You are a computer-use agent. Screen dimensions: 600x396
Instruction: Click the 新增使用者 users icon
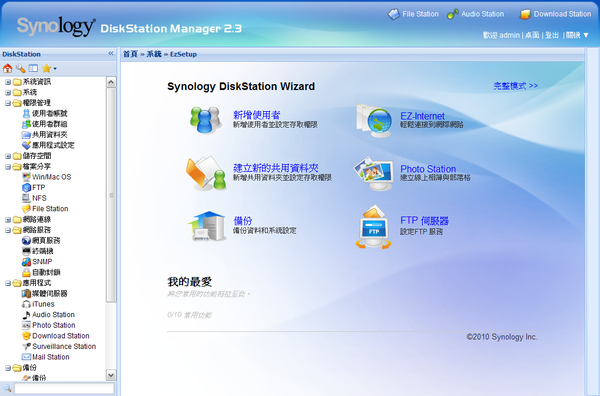click(x=206, y=119)
